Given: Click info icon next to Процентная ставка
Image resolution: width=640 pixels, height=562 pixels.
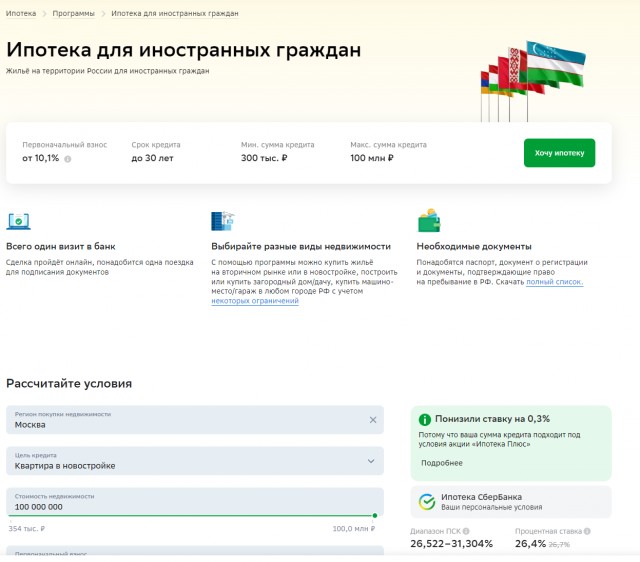Looking at the screenshot, I should pos(587,531).
